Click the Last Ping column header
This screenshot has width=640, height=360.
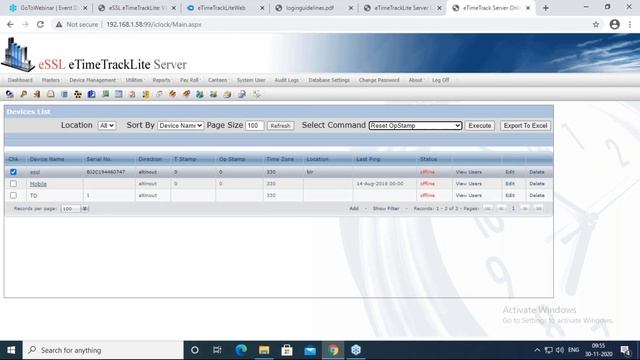368,159
